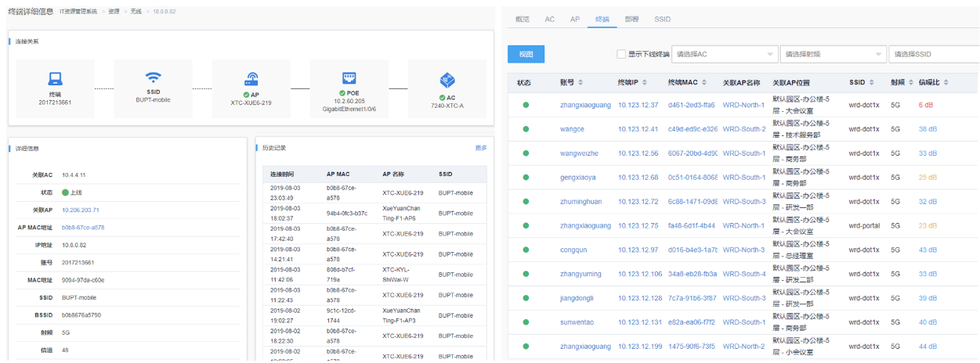Open the 请选择射频 dropdown
The image size is (980, 363).
(832, 54)
